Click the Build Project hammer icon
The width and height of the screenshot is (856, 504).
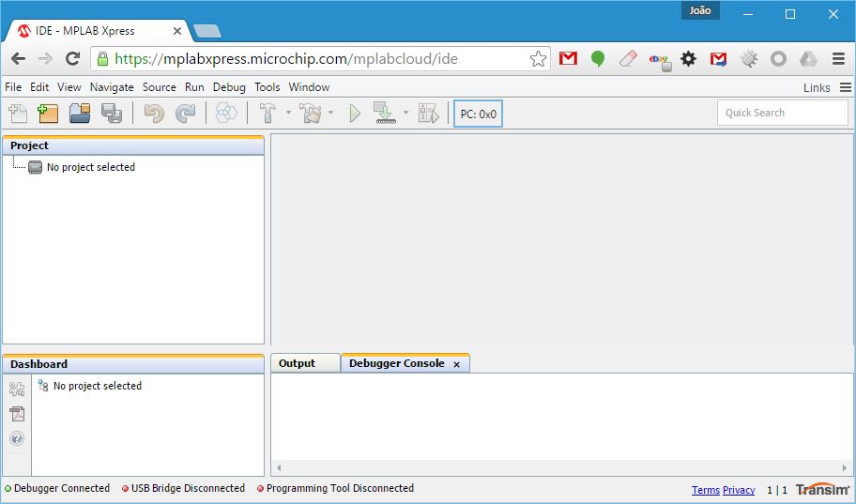(267, 114)
